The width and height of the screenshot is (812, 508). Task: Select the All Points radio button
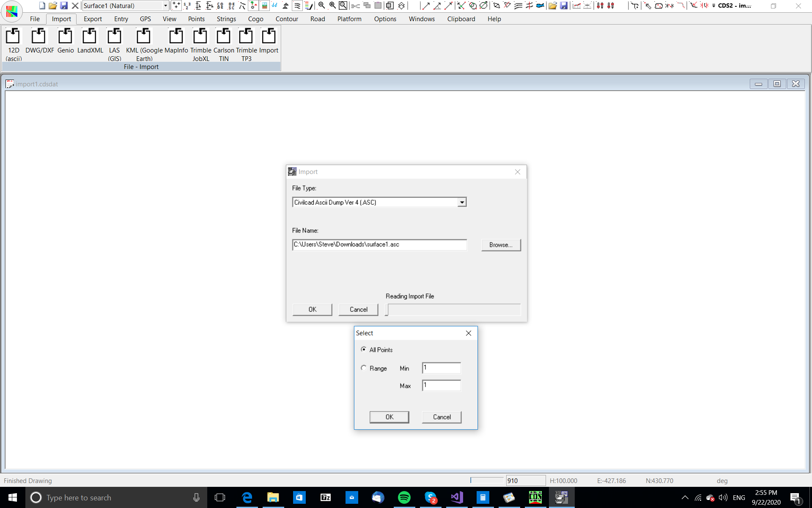point(364,349)
